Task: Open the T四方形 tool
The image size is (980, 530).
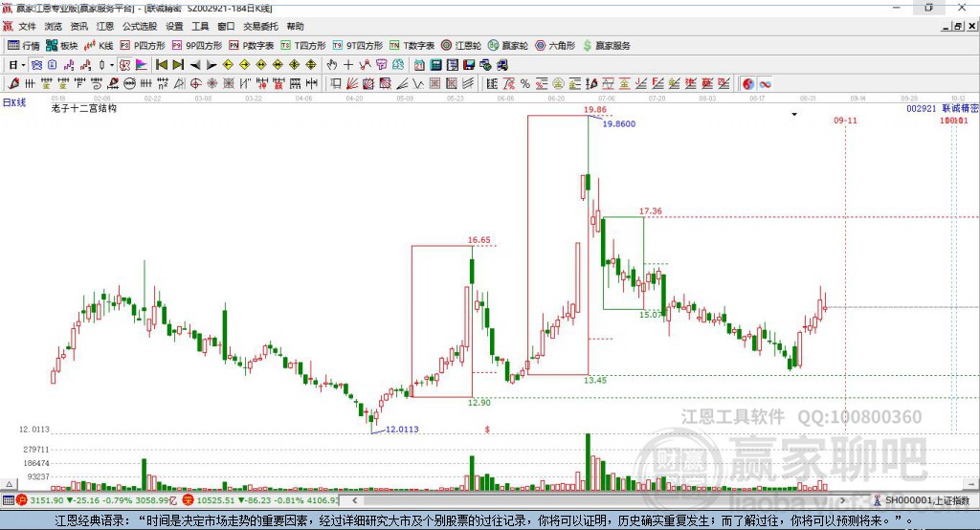Action: tap(303, 46)
